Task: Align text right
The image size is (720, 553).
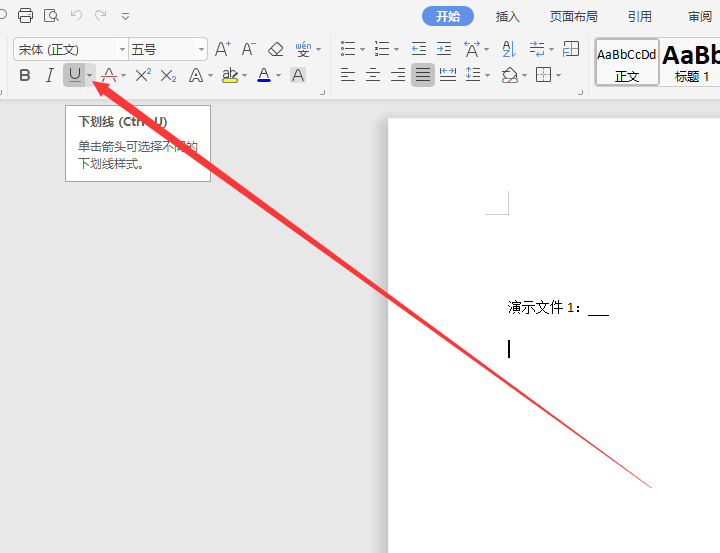Action: point(398,74)
